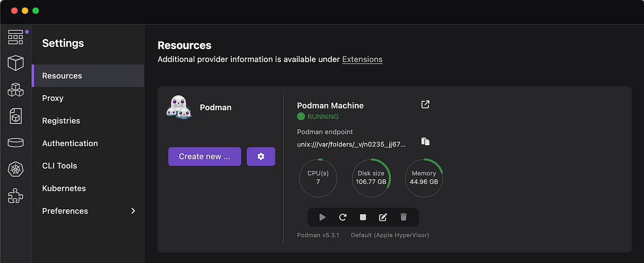Screen dimensions: 644x263
Task: Open CLI Tools settings page
Action: click(x=88, y=166)
